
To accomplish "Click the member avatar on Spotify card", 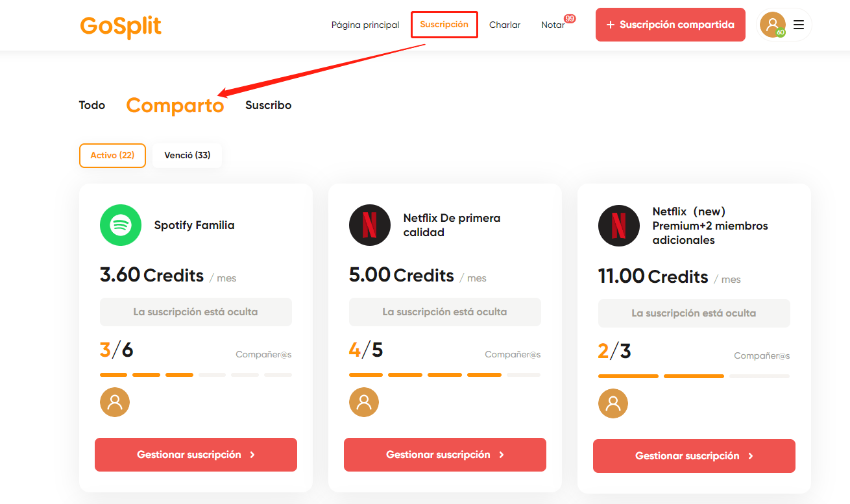I will tap(115, 402).
